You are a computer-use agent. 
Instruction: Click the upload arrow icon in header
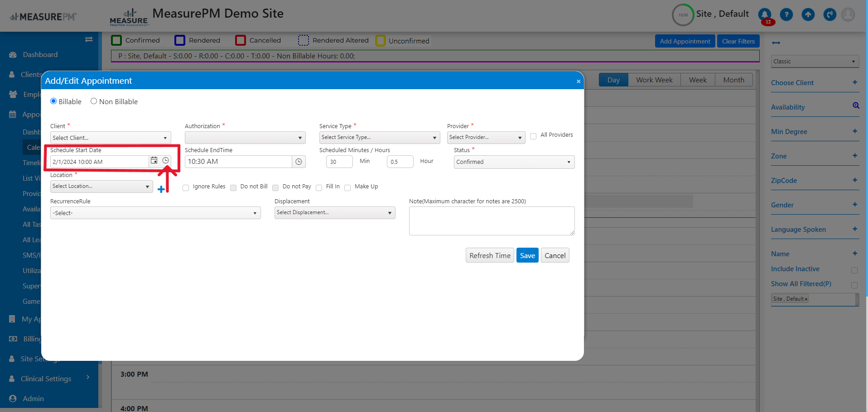[x=808, y=15]
